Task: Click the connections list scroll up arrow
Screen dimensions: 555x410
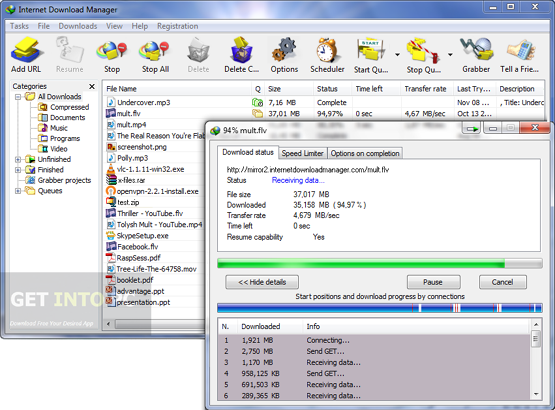Action: [536, 325]
